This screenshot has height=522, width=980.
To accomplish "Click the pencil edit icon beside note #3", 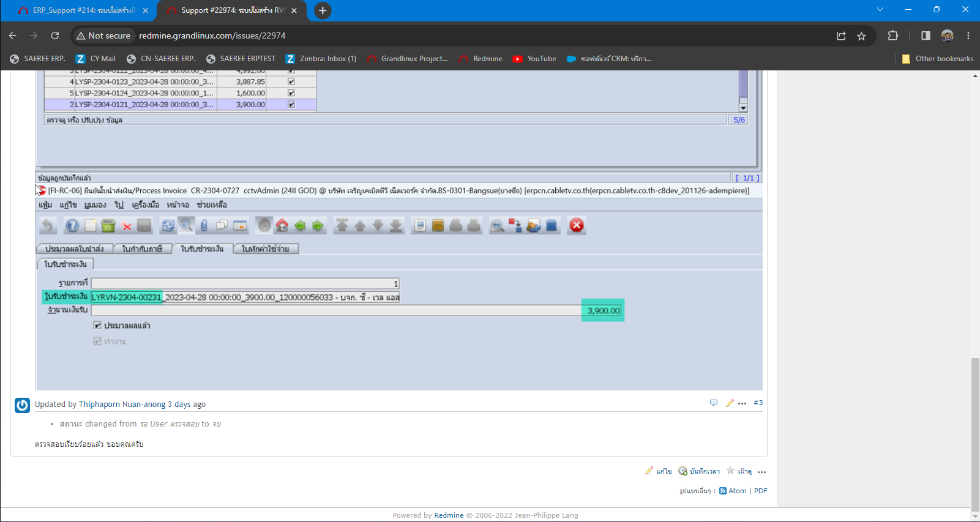I will click(729, 403).
